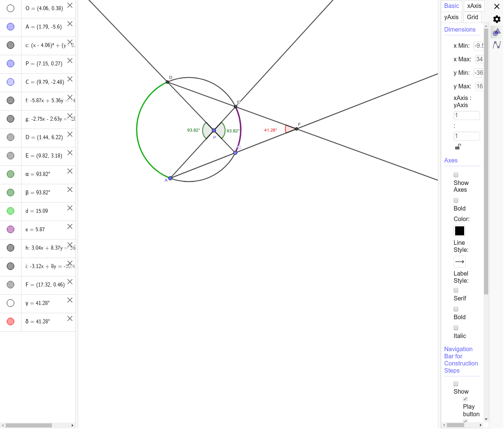504x429 pixels.
Task: Click the unlock ratio padlock icon
Action: (x=457, y=147)
